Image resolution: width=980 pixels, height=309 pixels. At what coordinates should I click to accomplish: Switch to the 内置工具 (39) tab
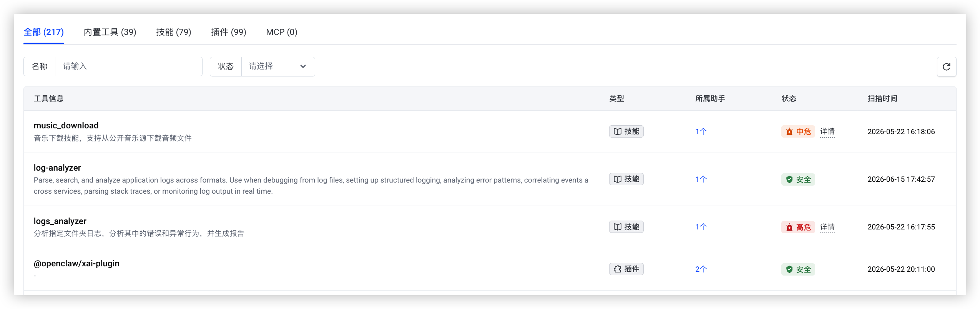point(110,32)
